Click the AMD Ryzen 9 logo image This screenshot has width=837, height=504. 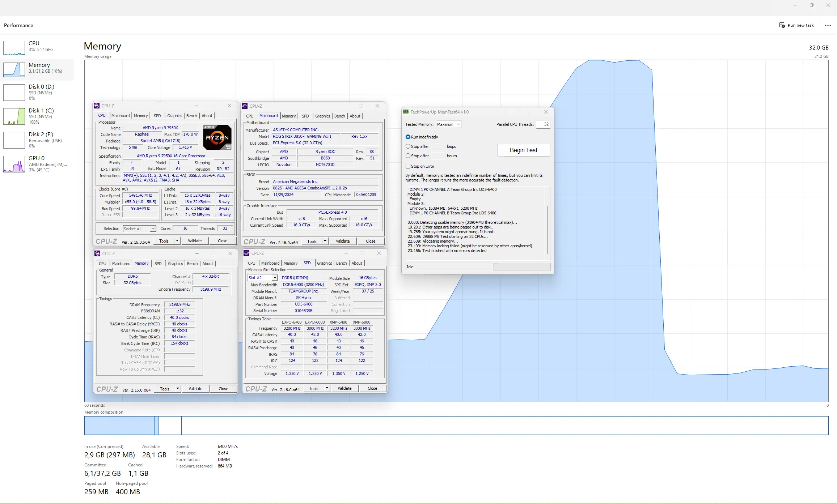pyautogui.click(x=217, y=137)
